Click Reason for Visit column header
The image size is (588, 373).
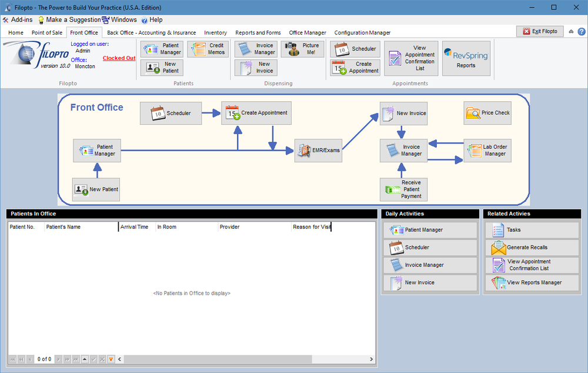[x=311, y=227]
